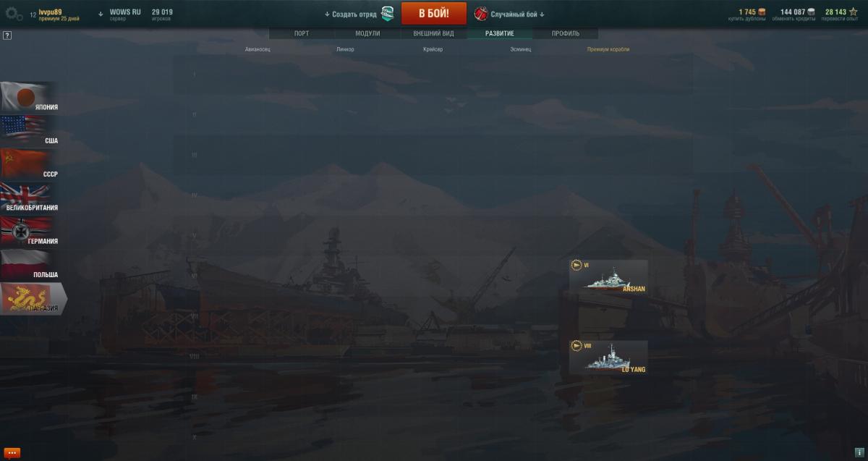Select the Lo Yang tier VIII ship

click(608, 358)
